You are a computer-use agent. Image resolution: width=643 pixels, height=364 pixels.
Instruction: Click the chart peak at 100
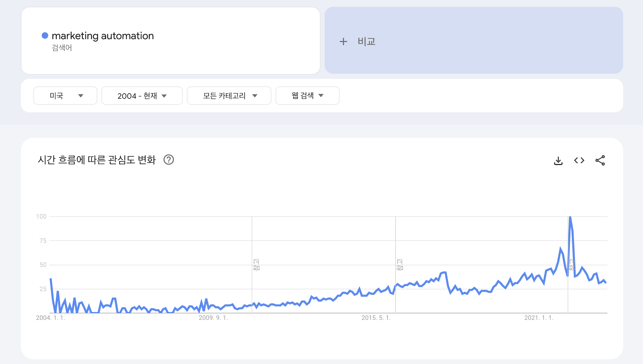coord(570,217)
